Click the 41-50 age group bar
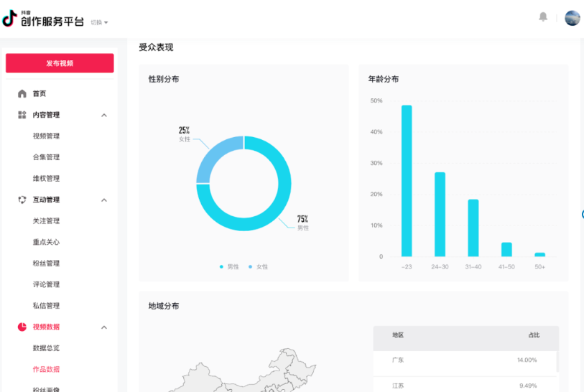The image size is (584, 392). click(506, 249)
